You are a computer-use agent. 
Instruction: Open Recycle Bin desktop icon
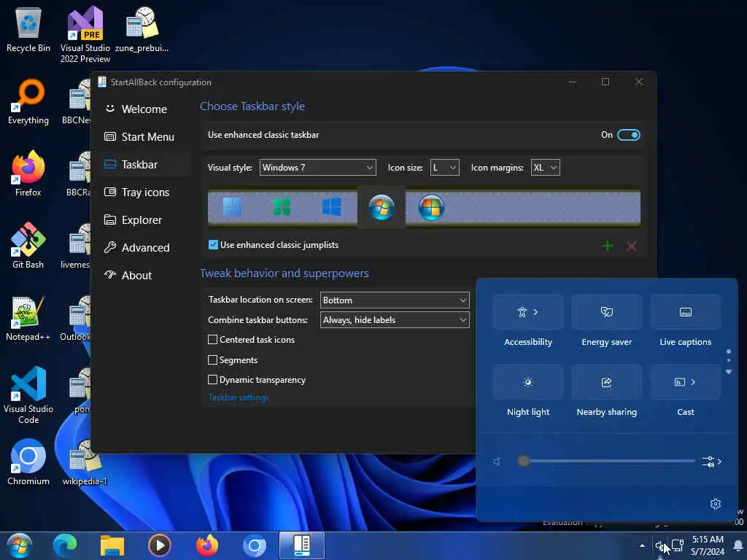click(28, 30)
